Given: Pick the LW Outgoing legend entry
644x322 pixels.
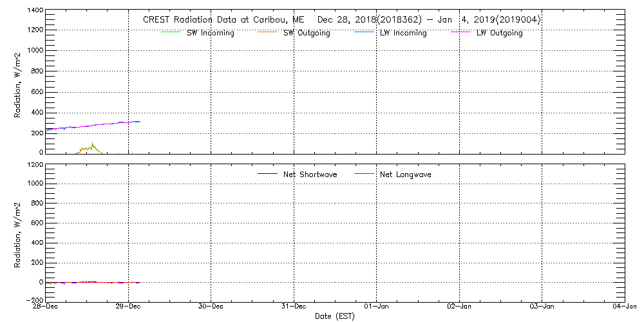Looking at the screenshot, I should (499, 33).
